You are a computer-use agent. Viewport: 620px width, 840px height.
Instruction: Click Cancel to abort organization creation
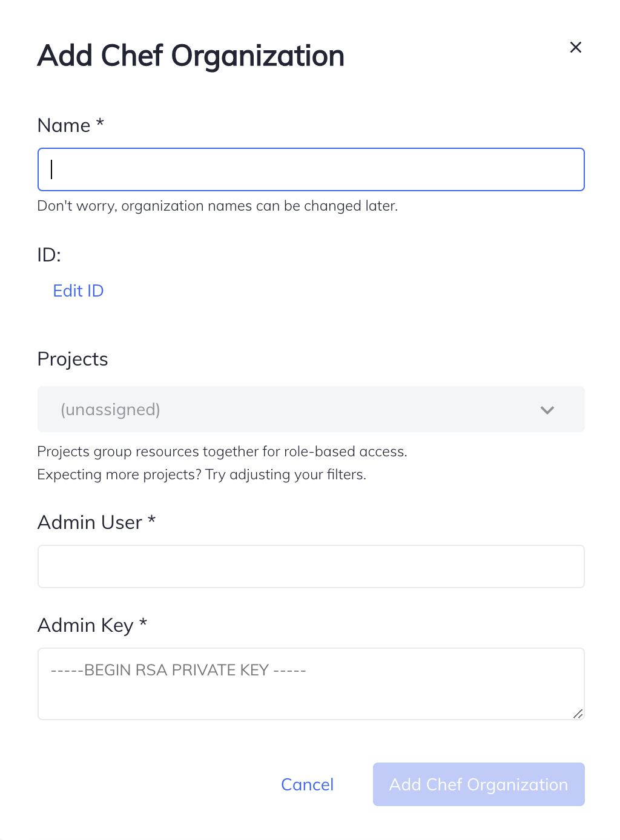[x=307, y=784]
